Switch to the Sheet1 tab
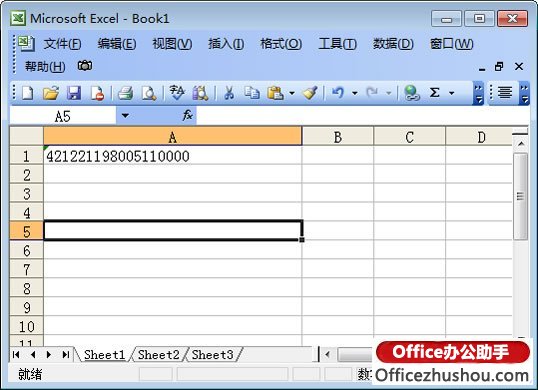This screenshot has height=390, width=538. click(105, 355)
